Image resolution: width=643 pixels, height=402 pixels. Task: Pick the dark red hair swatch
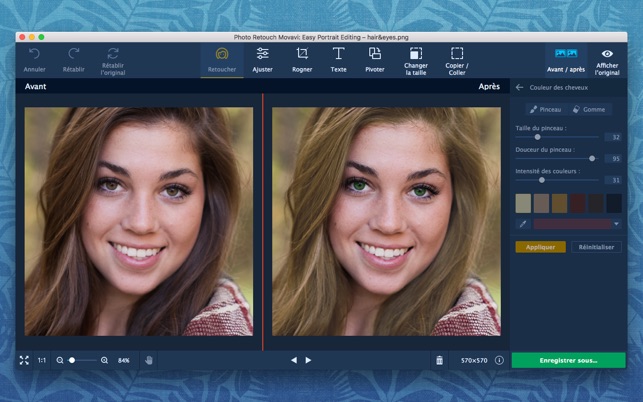click(578, 203)
